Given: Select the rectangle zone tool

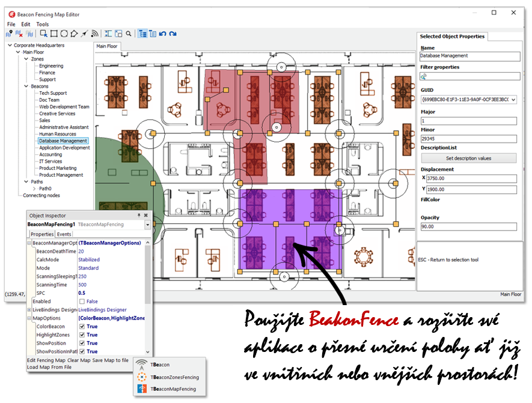Looking at the screenshot, I should point(54,34).
